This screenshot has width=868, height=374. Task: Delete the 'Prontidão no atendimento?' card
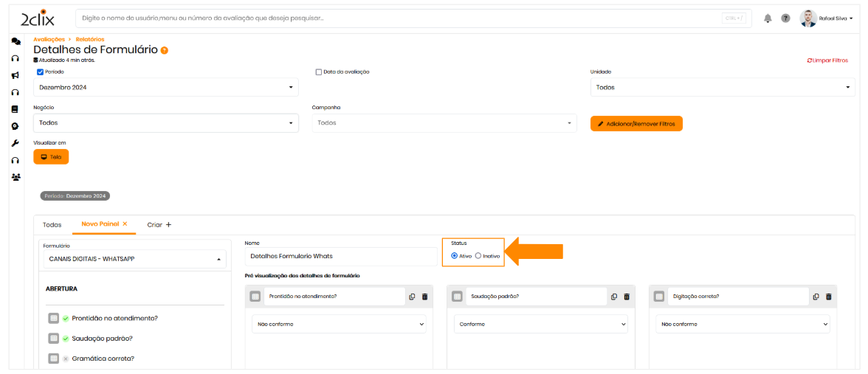[424, 297]
